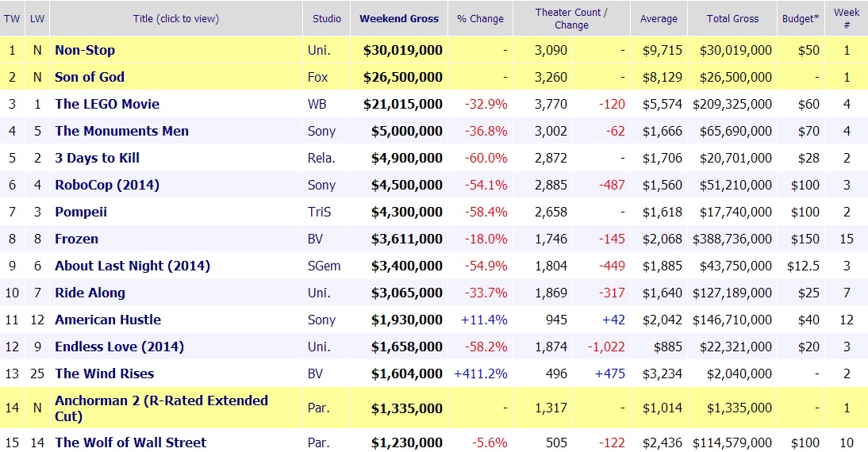The width and height of the screenshot is (868, 452).
Task: Sort by the Budget column header
Action: tap(801, 18)
